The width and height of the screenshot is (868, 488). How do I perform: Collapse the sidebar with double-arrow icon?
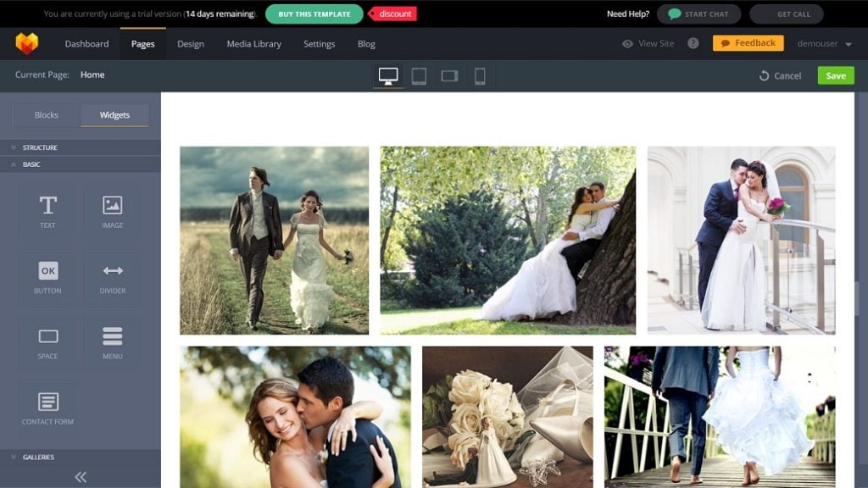[81, 477]
